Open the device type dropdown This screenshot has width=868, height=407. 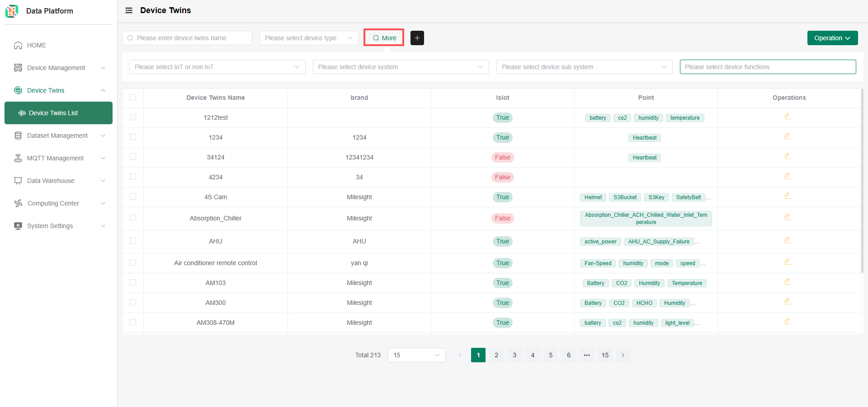click(309, 38)
